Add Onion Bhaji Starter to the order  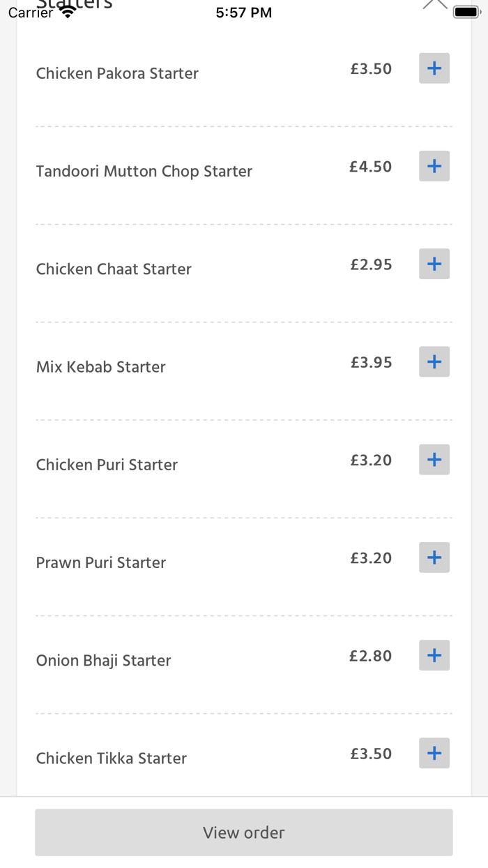coord(434,655)
